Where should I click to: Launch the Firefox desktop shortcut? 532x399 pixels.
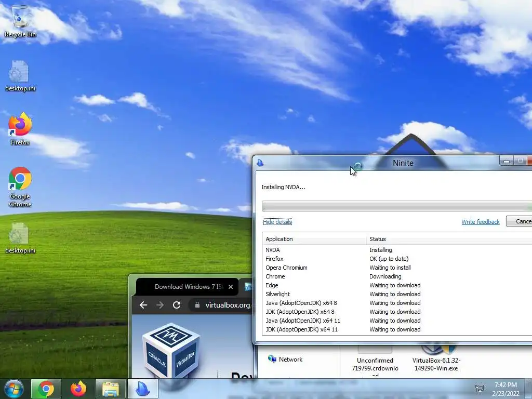click(20, 129)
